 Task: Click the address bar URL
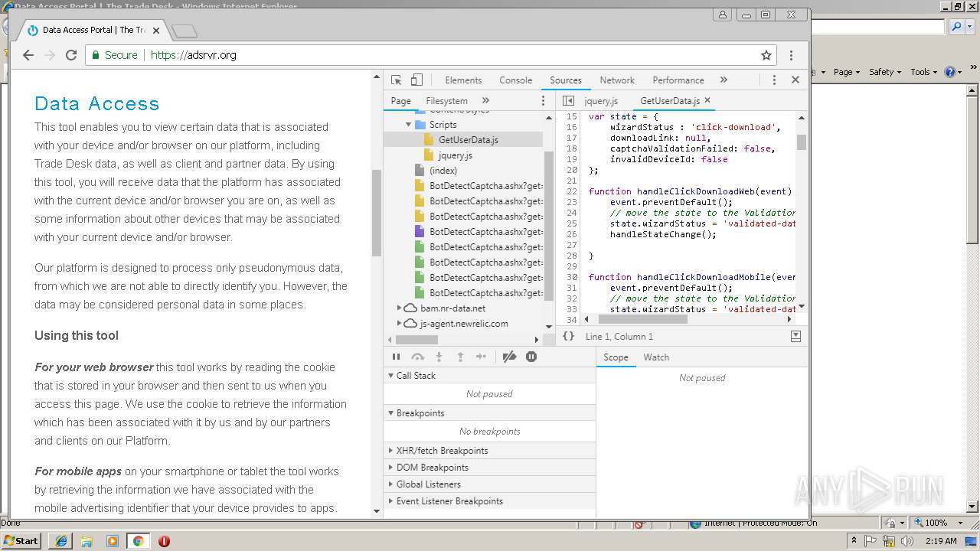coord(194,55)
